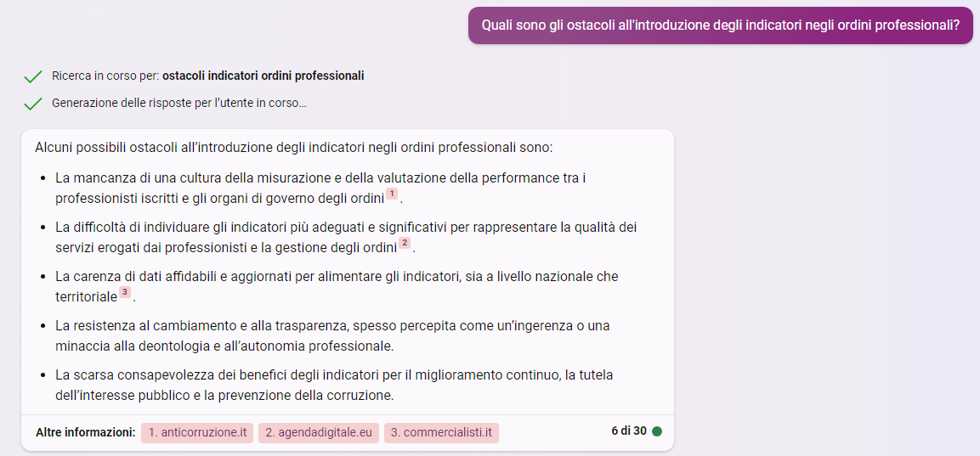Visit the commercialisti.it source link
The width and height of the screenshot is (980, 456).
tap(441, 432)
